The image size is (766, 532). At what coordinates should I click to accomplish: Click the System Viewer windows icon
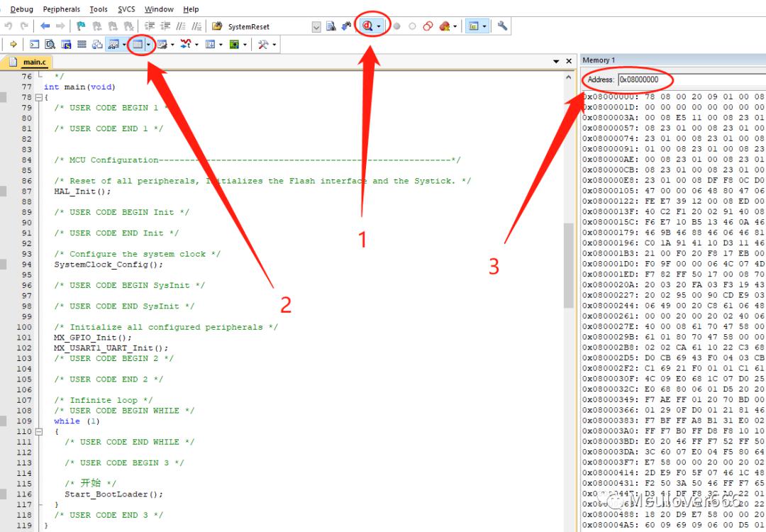pyautogui.click(x=234, y=45)
